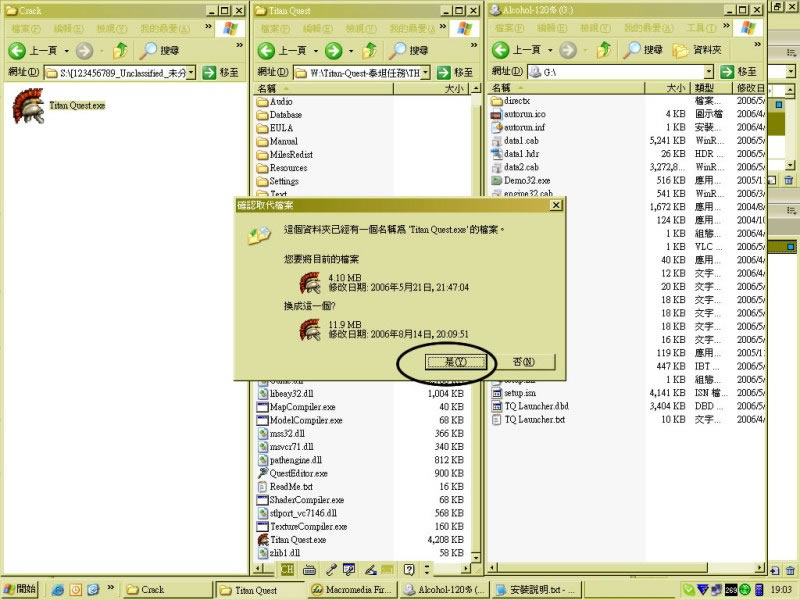The height and width of the screenshot is (600, 800).
Task: Open the Back history dropdown in Titan Quest window
Action: [315, 51]
